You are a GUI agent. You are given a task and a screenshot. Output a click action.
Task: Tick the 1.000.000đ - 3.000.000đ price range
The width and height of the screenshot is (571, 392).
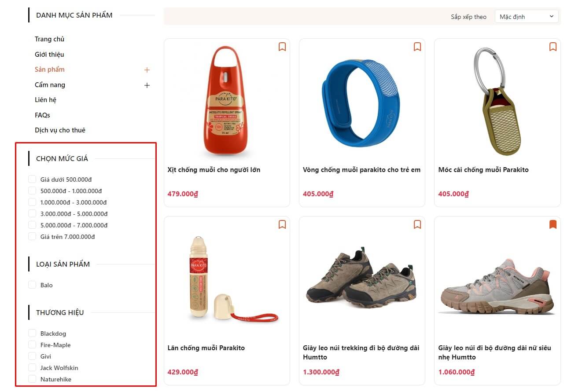(32, 202)
